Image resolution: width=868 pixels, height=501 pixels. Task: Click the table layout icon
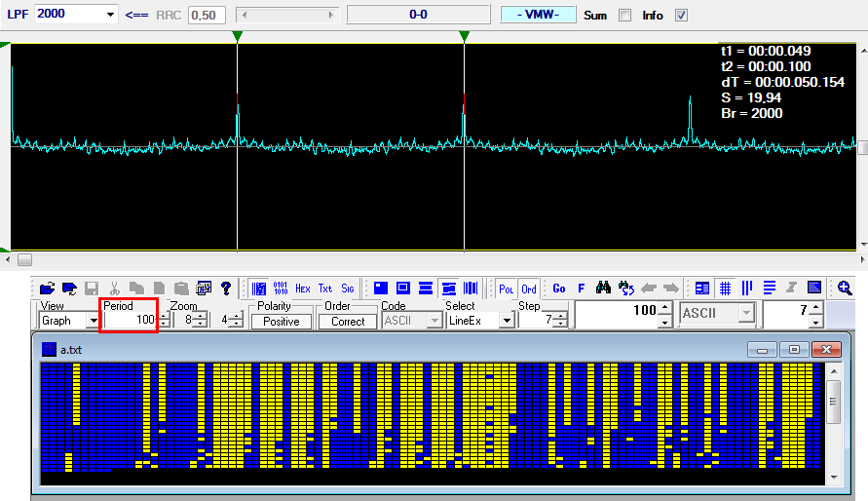click(702, 289)
